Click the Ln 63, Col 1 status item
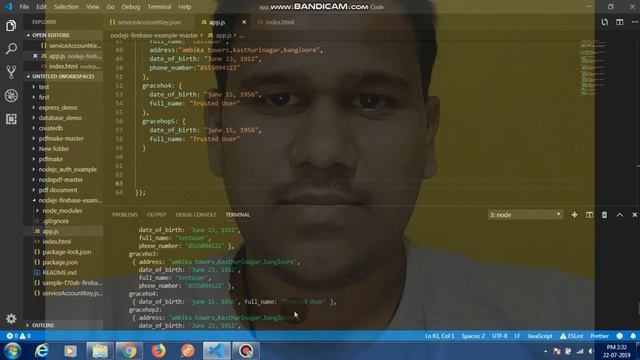The width and height of the screenshot is (640, 360). (x=439, y=336)
